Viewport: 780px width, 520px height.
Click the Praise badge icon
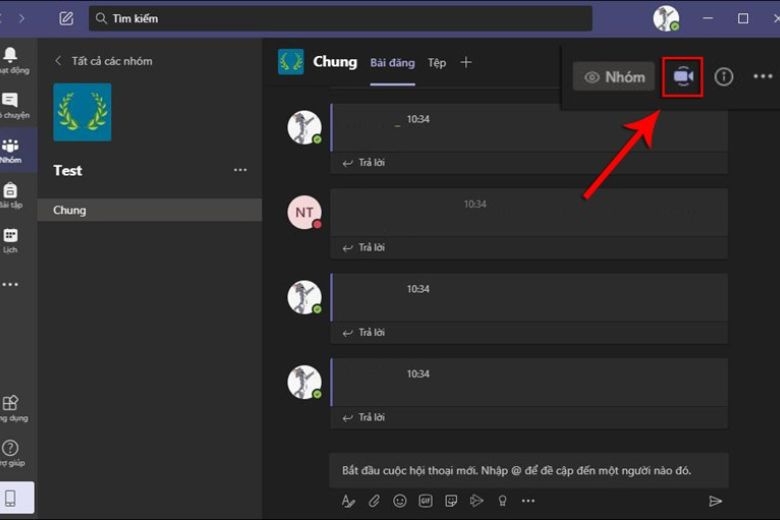point(502,501)
